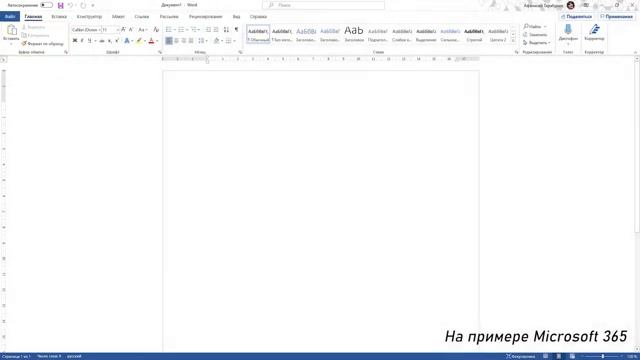Image resolution: width=640 pixels, height=360 pixels.
Task: Toggle Italic (К) formatting
Action: click(x=82, y=41)
